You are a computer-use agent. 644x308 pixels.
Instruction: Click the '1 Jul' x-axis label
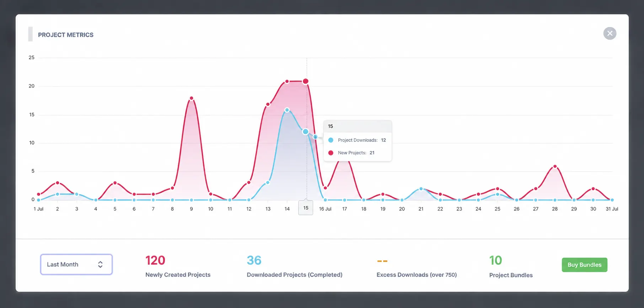[x=38, y=209]
